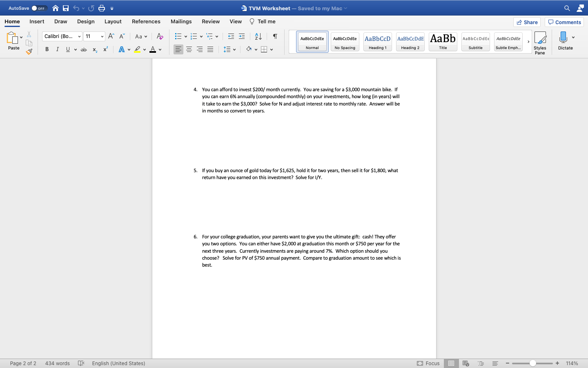Open the Comments pane
Viewport: 588px width, 368px height.
564,22
